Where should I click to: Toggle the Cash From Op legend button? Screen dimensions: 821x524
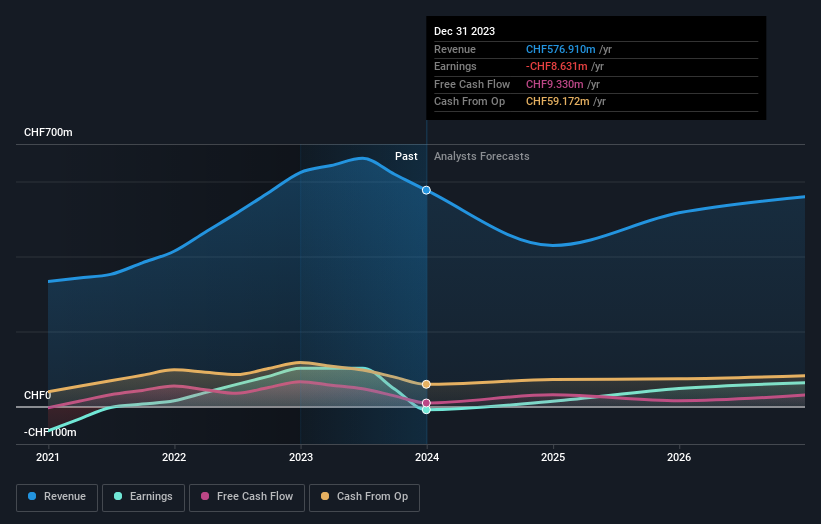pyautogui.click(x=364, y=497)
